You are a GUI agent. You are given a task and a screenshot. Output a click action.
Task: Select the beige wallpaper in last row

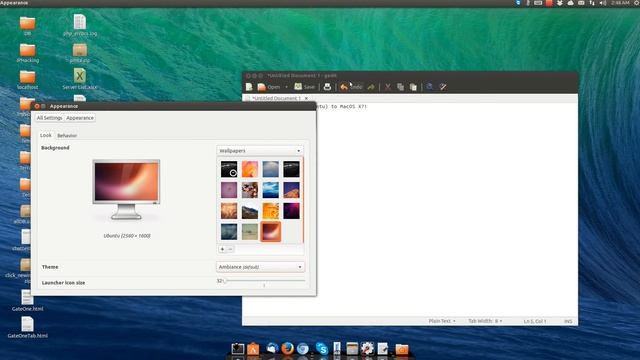[x=250, y=232]
